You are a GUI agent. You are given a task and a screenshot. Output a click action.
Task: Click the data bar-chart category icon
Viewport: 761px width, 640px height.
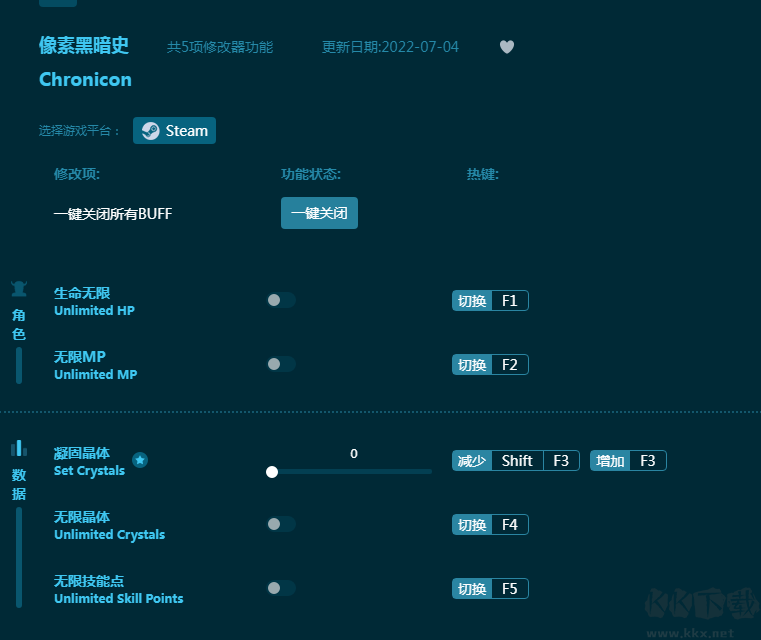coord(19,448)
